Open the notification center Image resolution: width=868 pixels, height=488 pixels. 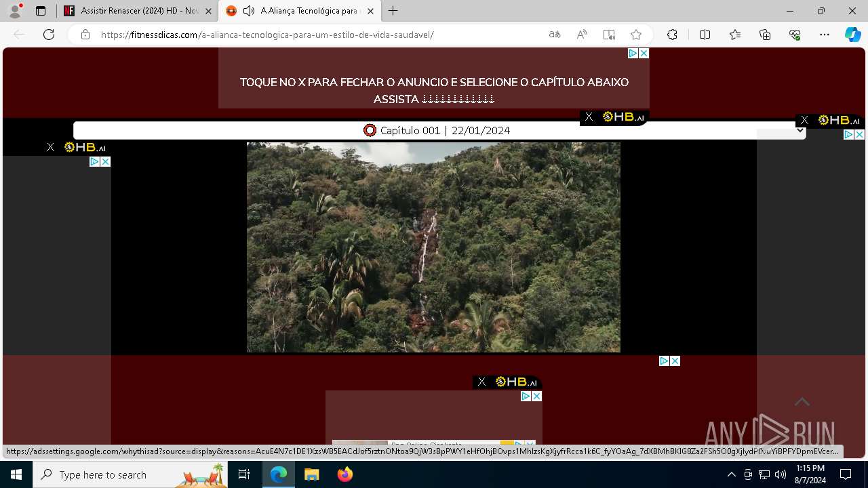846,474
